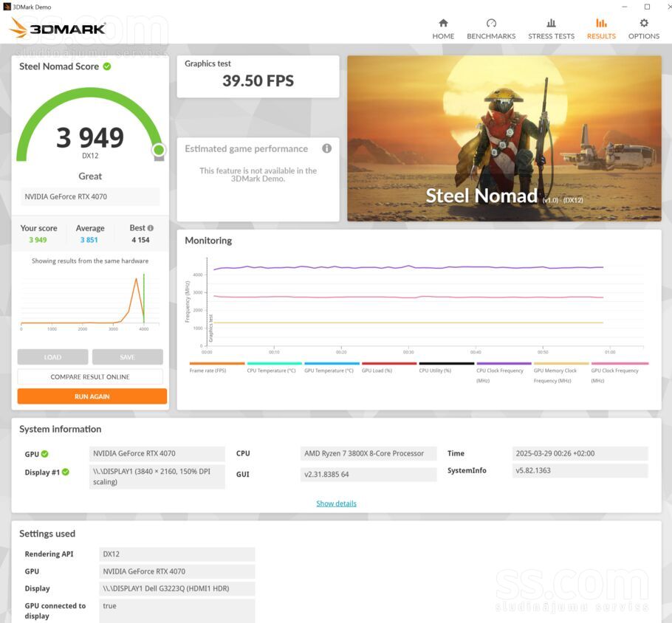Click the orange Frame rate (FPS) legend swatch
The image size is (672, 623).
coord(217,363)
